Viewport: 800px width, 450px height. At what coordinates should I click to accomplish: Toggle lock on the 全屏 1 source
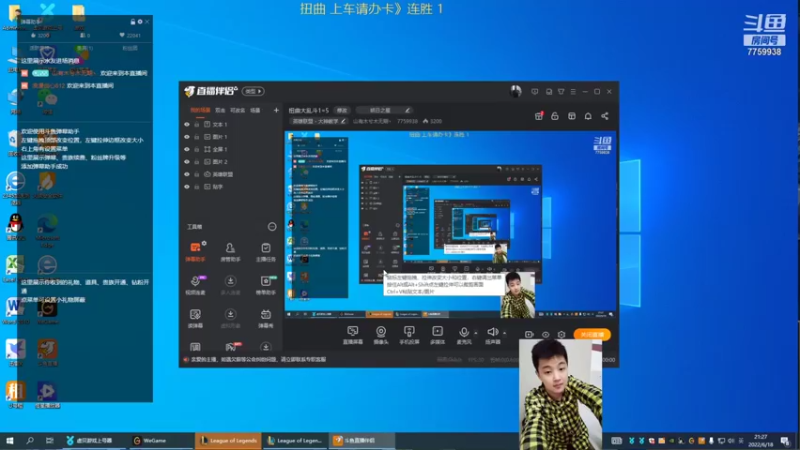(196, 149)
